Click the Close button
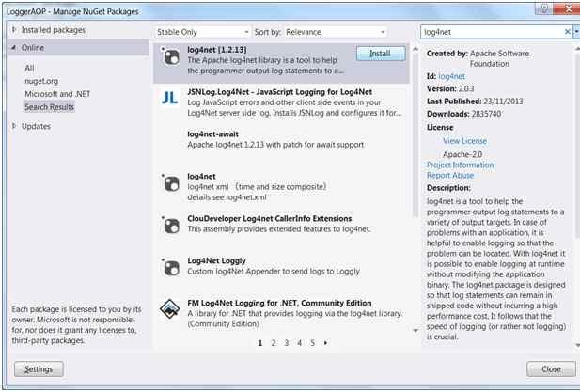 point(551,369)
